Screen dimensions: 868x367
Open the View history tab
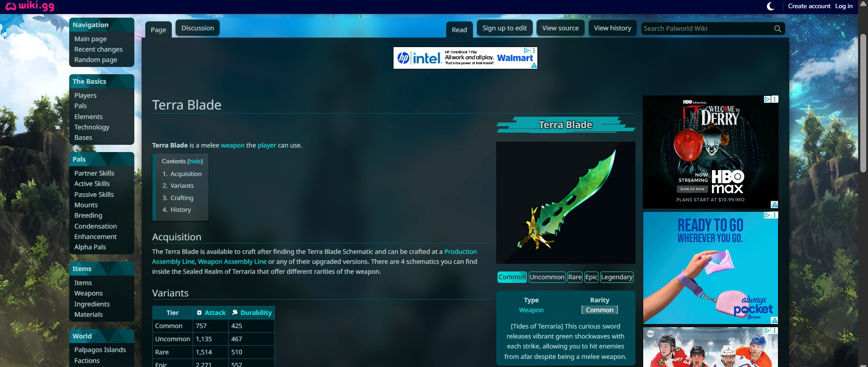click(x=612, y=28)
